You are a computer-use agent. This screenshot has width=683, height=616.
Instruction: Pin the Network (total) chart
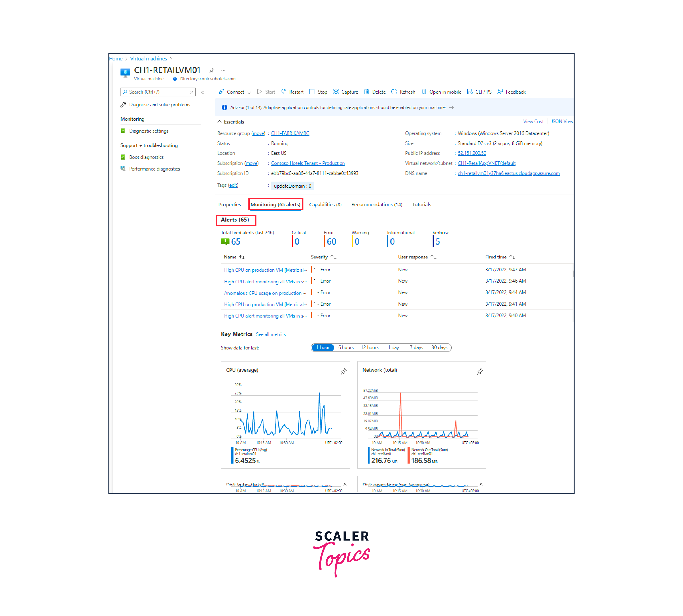pyautogui.click(x=480, y=372)
